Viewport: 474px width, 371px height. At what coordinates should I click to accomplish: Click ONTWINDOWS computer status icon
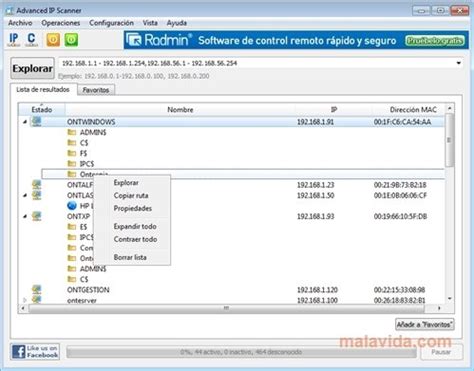pos(36,121)
